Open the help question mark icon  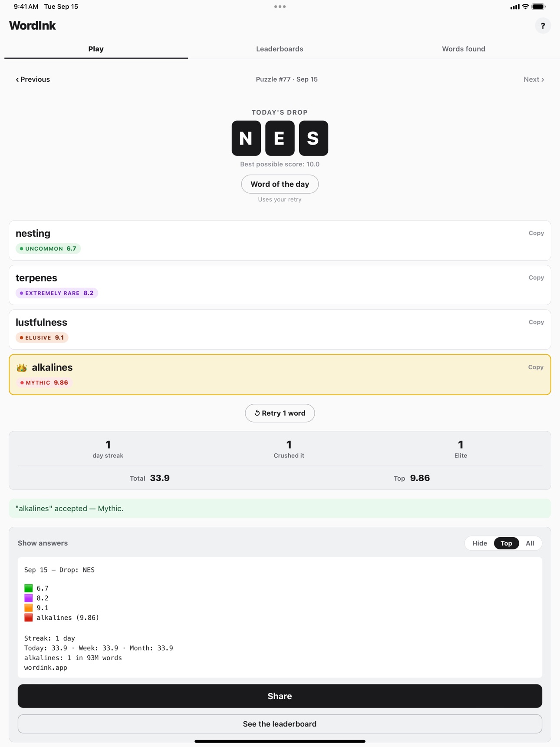tap(543, 26)
